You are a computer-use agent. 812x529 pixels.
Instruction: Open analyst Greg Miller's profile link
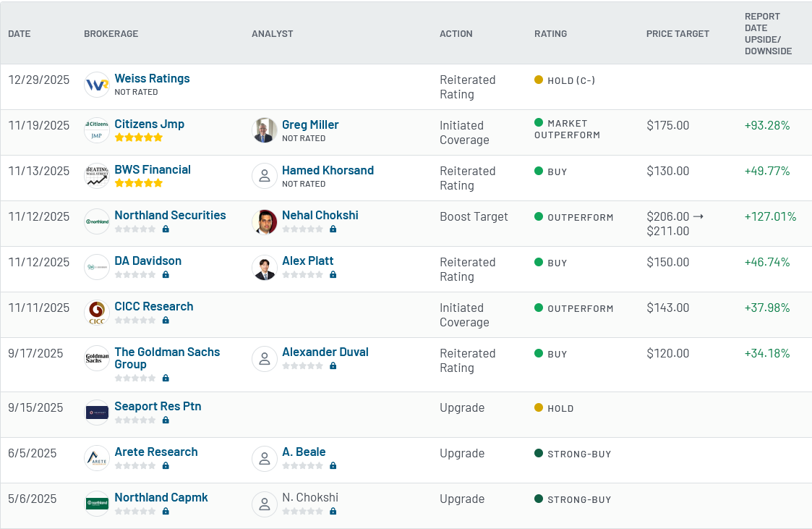(x=310, y=124)
